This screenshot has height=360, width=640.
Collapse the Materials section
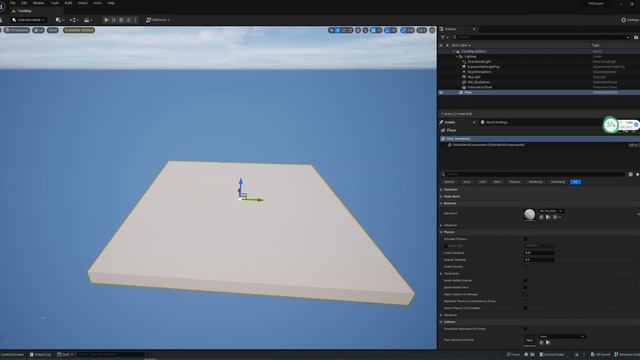tap(441, 203)
